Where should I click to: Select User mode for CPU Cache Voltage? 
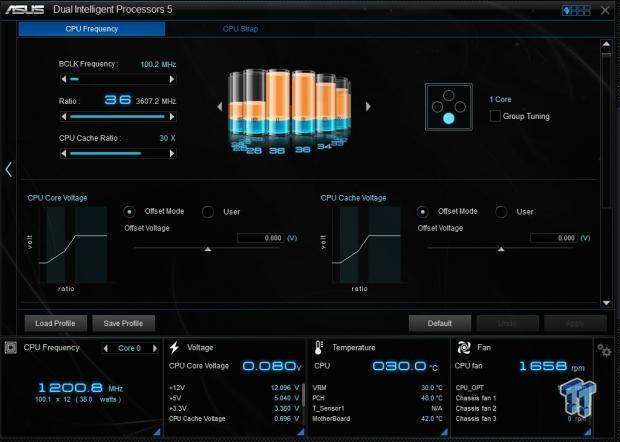click(501, 212)
